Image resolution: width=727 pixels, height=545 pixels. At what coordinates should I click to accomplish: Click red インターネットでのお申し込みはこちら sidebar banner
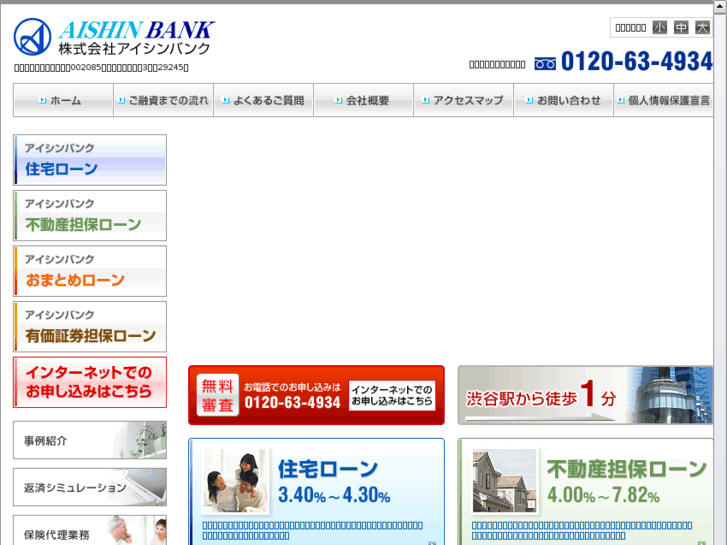[90, 382]
